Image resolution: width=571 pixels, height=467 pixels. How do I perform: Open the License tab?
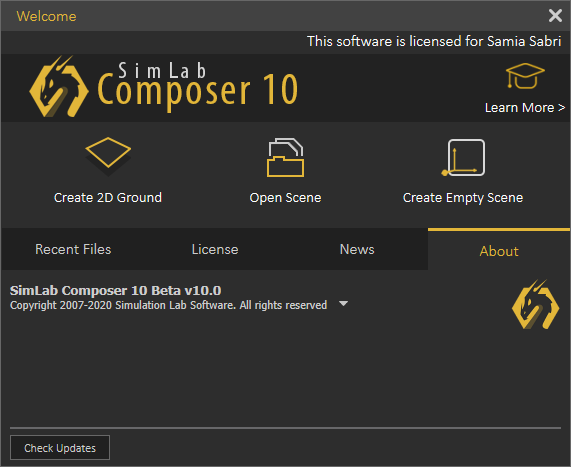click(x=215, y=250)
